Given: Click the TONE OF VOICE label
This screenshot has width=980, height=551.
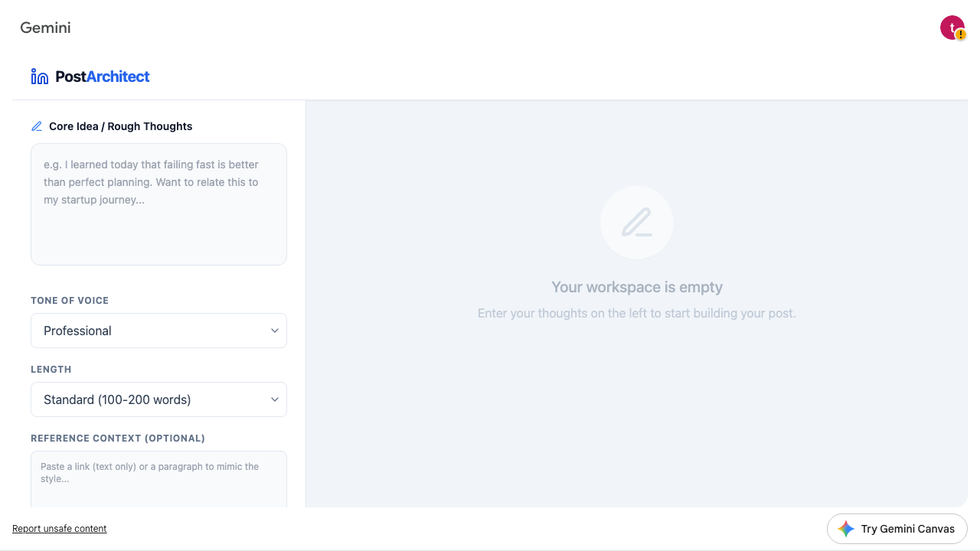Looking at the screenshot, I should click(x=70, y=301).
